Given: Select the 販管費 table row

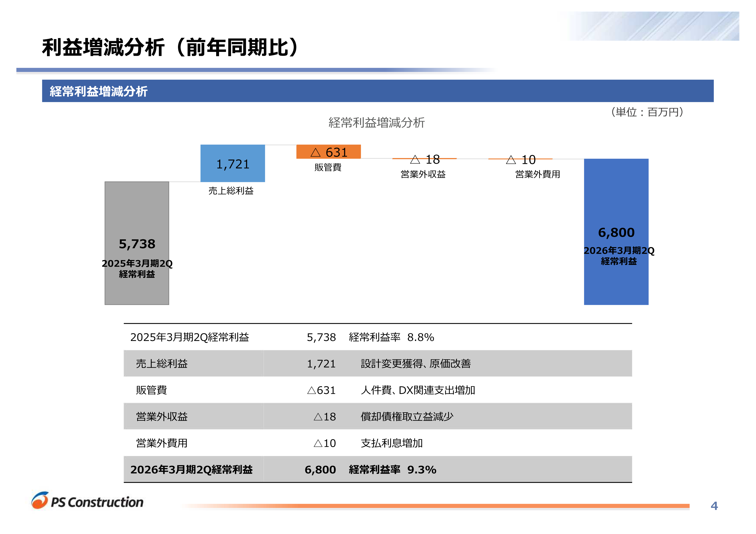Looking at the screenshot, I should pos(152,390).
